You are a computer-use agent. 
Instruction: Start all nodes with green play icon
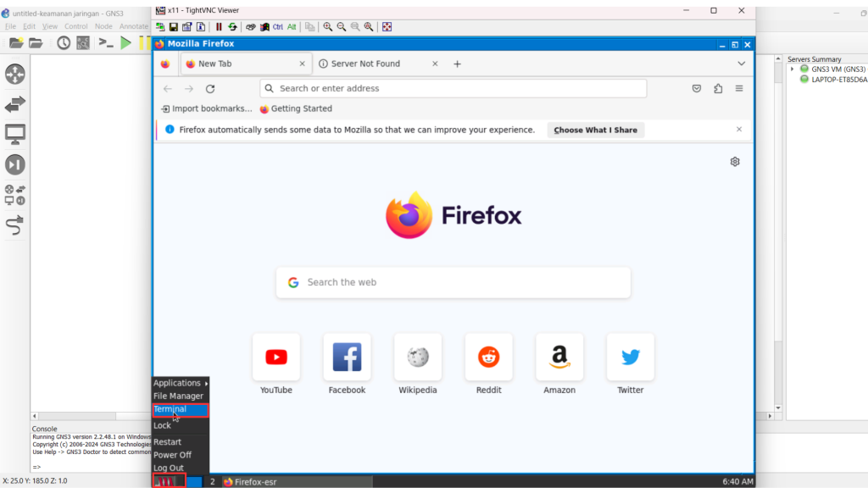(x=125, y=43)
